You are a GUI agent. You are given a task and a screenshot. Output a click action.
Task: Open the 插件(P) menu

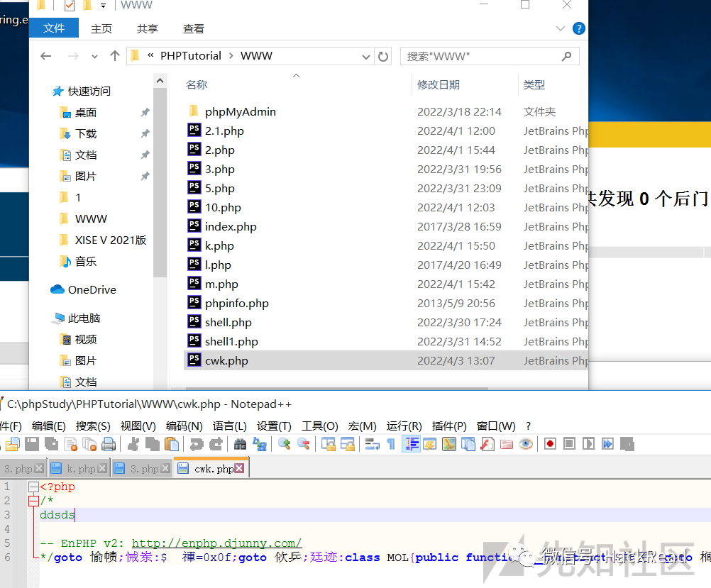point(449,426)
